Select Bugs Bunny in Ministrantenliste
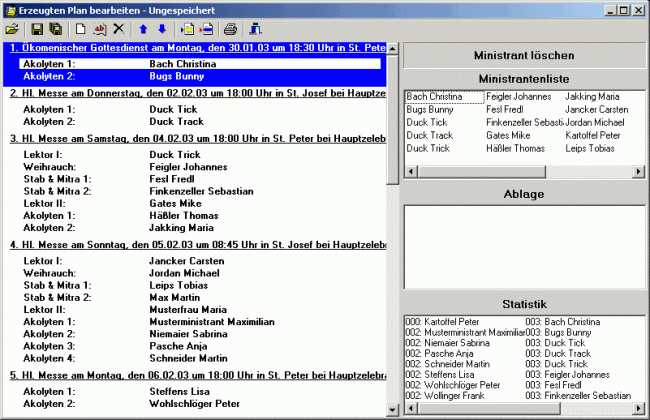 (x=429, y=109)
